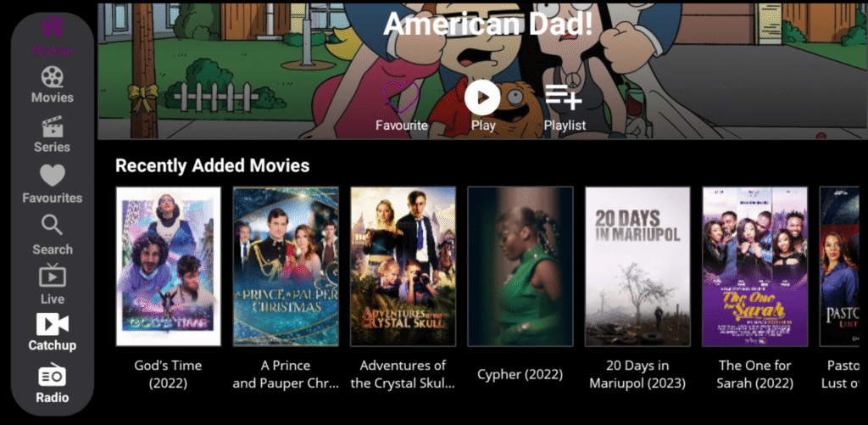This screenshot has height=425, width=868.
Task: Click the American Dad! banner title
Action: pyautogui.click(x=487, y=24)
